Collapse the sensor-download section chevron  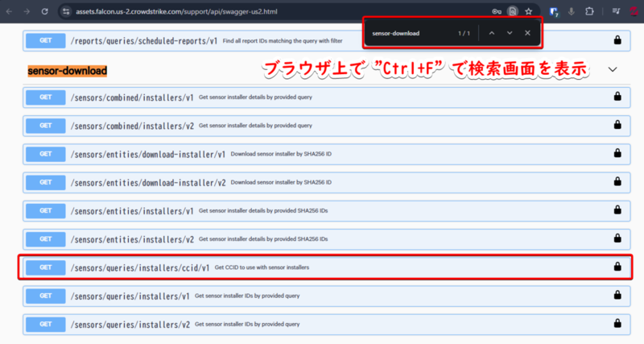pos(613,69)
